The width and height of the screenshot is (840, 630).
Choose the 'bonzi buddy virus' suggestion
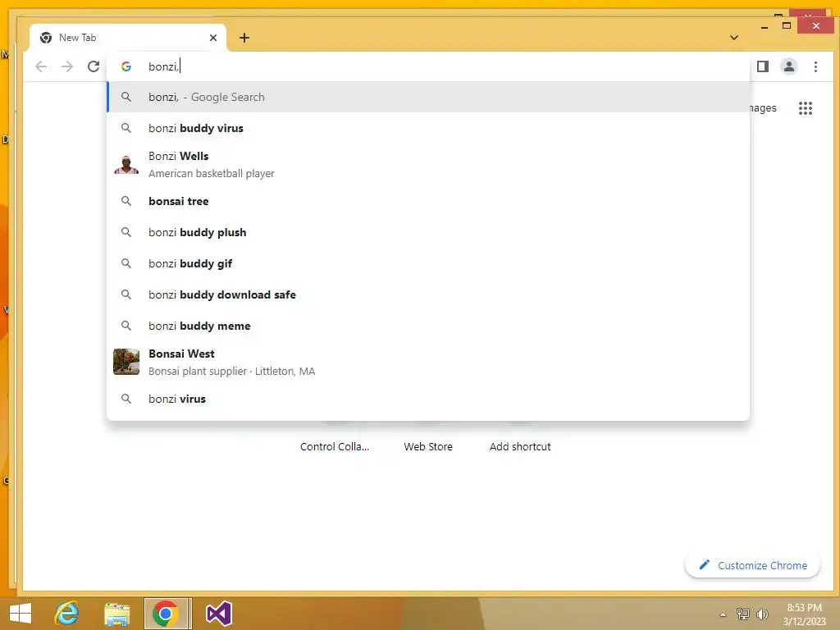point(428,128)
